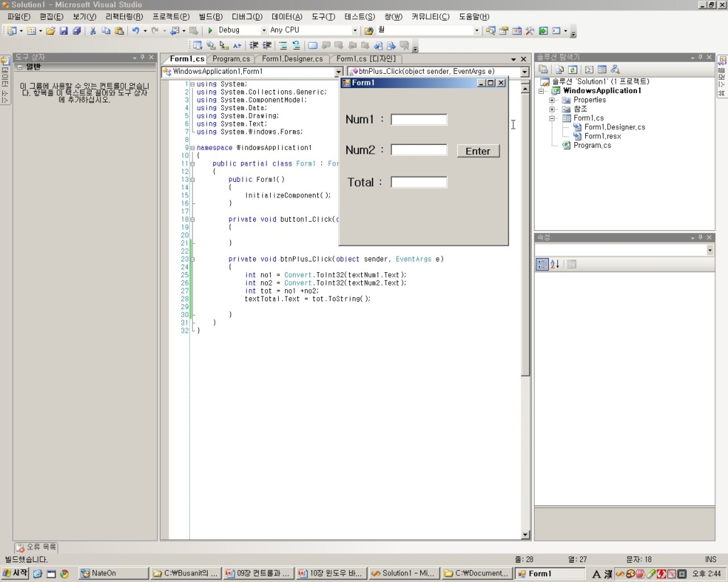Open the Properties object selector dropdown
The height and width of the screenshot is (582, 728).
click(x=710, y=250)
